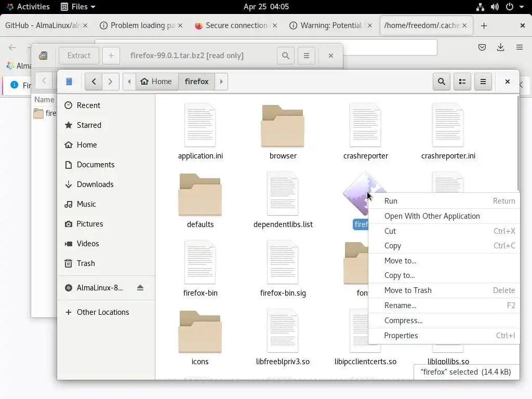Select the firefox-bin.sig file

click(283, 269)
